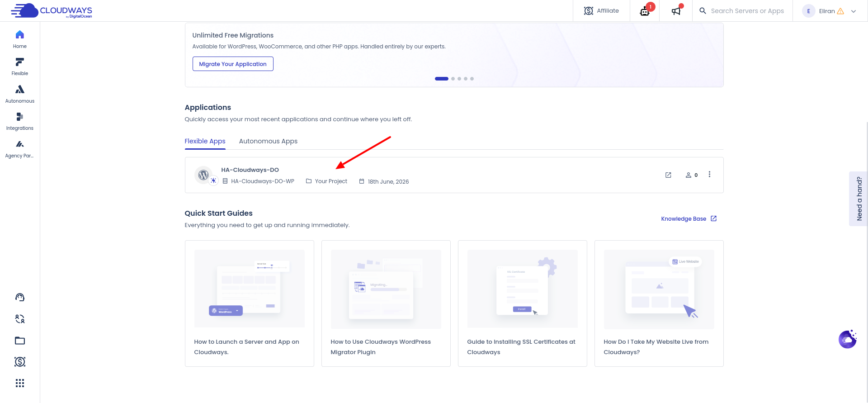This screenshot has width=868, height=403.
Task: Open the Launch a Server and App guide thumbnail
Action: coord(250,289)
